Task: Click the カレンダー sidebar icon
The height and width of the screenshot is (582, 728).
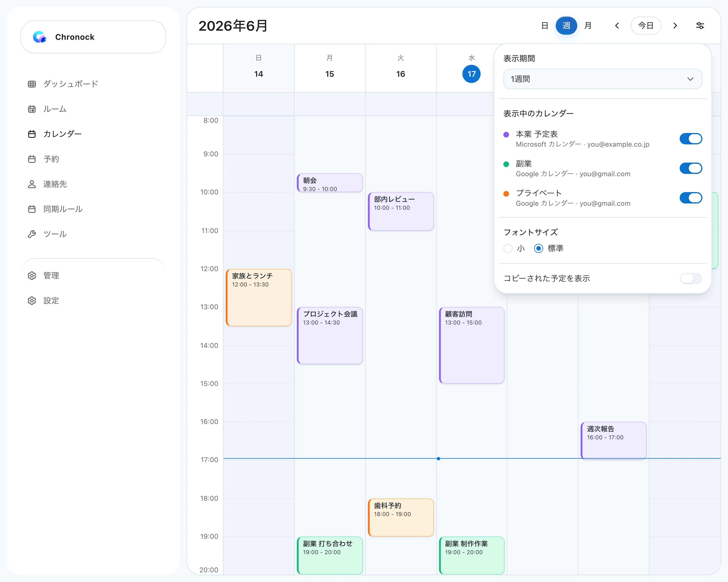Action: click(32, 134)
